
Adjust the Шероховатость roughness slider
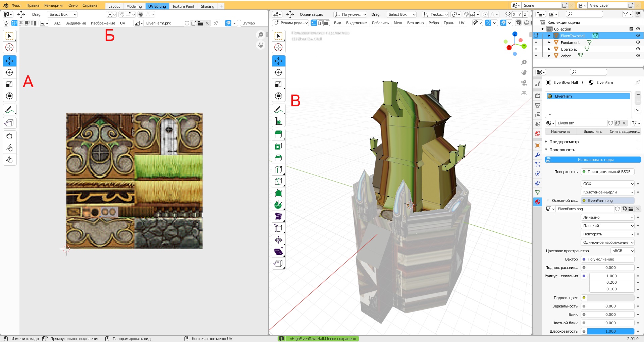[610, 331]
